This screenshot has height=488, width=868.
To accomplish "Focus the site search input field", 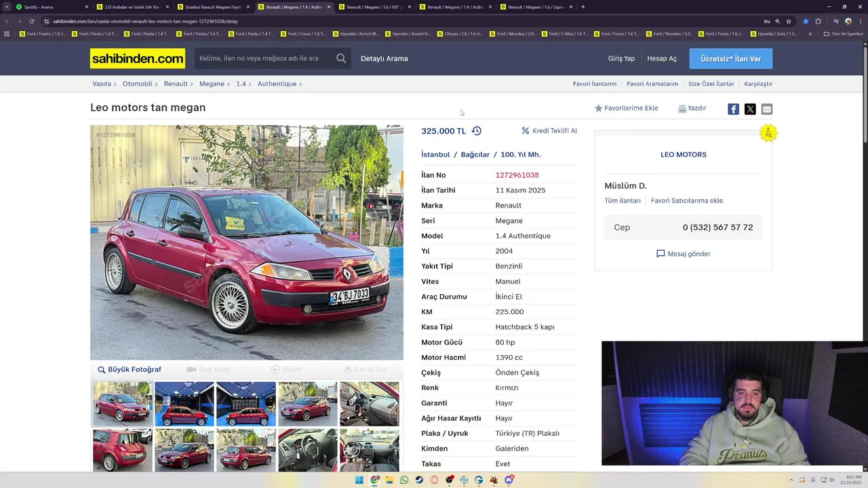I will click(264, 58).
